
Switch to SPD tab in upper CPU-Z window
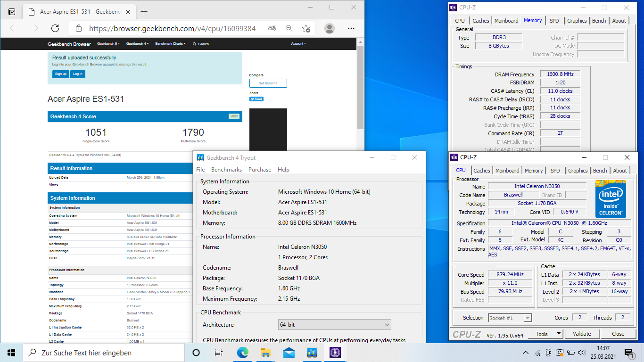pyautogui.click(x=554, y=21)
